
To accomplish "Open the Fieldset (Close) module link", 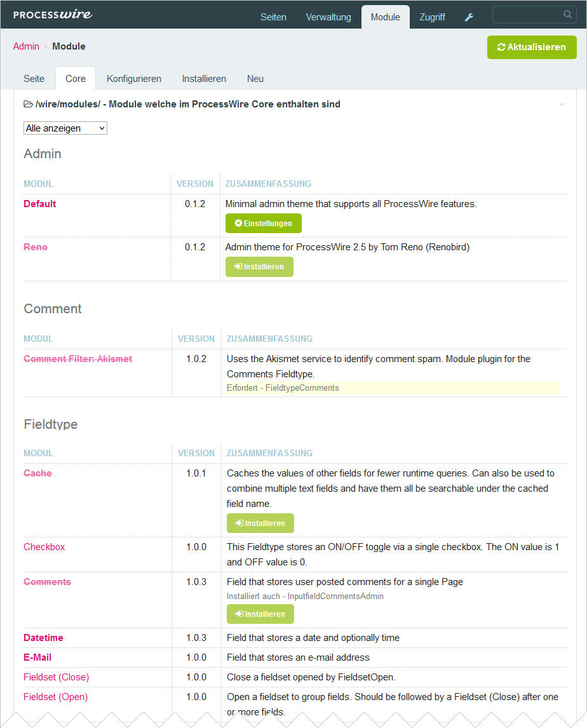I will pos(56,677).
